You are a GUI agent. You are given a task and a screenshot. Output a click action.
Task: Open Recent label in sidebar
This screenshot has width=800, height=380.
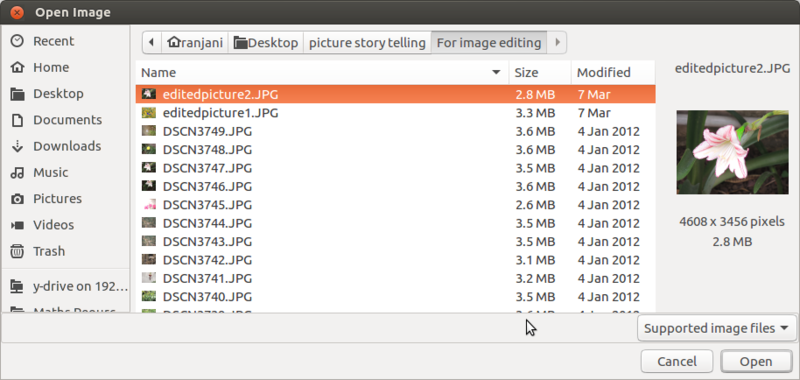pyautogui.click(x=54, y=41)
